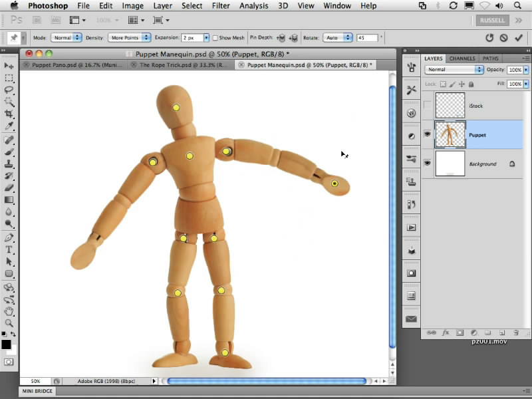Switch to the Channels tab
The image size is (532, 399).
coord(462,59)
